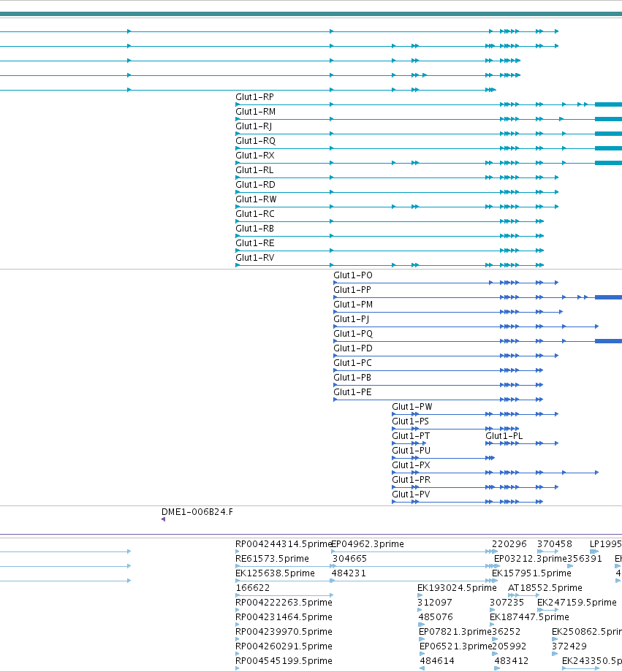Image resolution: width=622 pixels, height=672 pixels.
Task: Click the EP06521.3prime EST label
Action: (455, 646)
